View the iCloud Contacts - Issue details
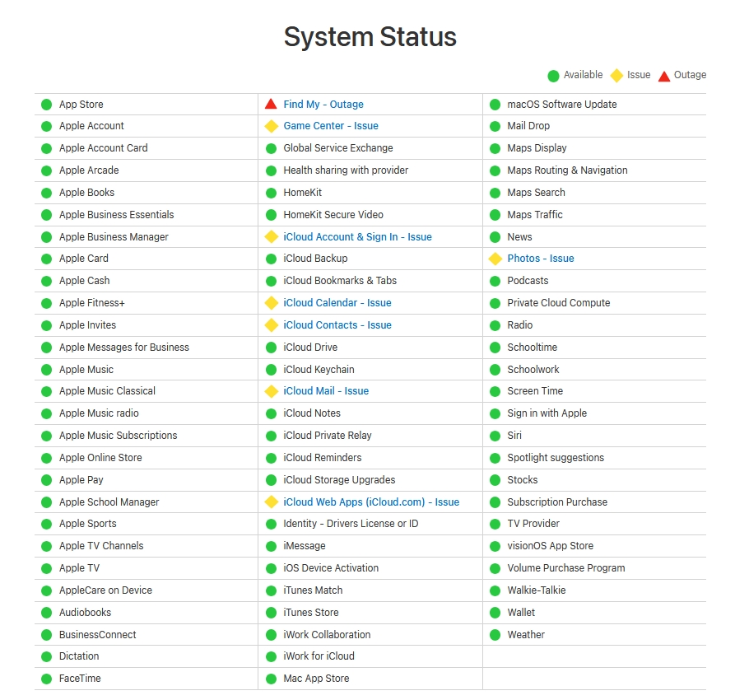Screen dimensions: 735x700 [337, 325]
